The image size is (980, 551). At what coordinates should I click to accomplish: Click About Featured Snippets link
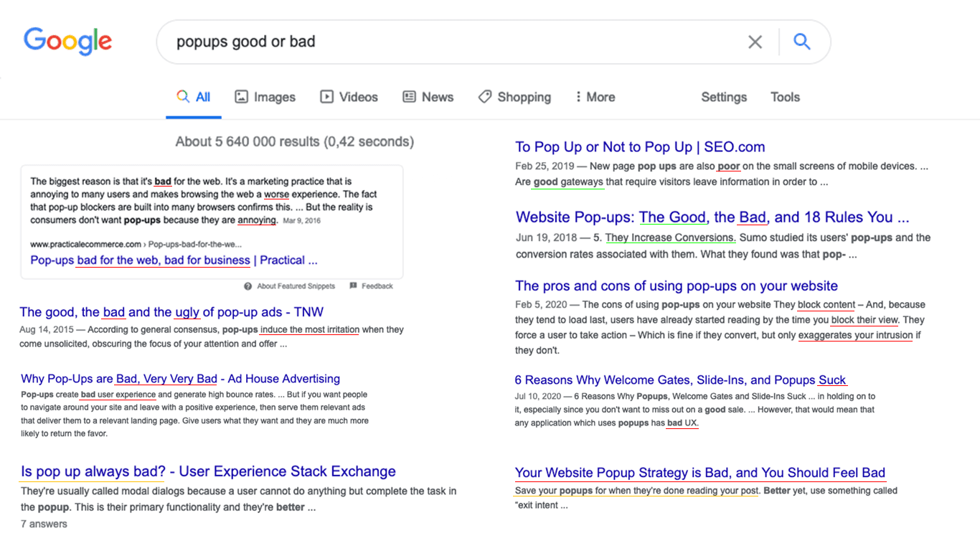296,286
